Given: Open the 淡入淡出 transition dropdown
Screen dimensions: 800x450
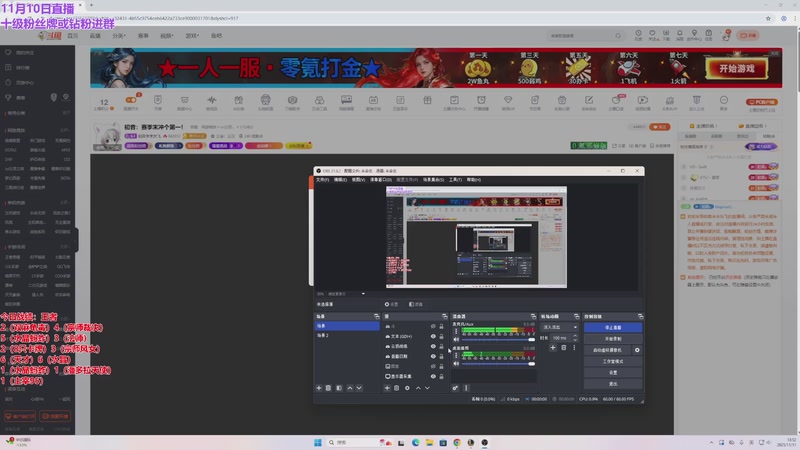Looking at the screenshot, I should point(560,328).
